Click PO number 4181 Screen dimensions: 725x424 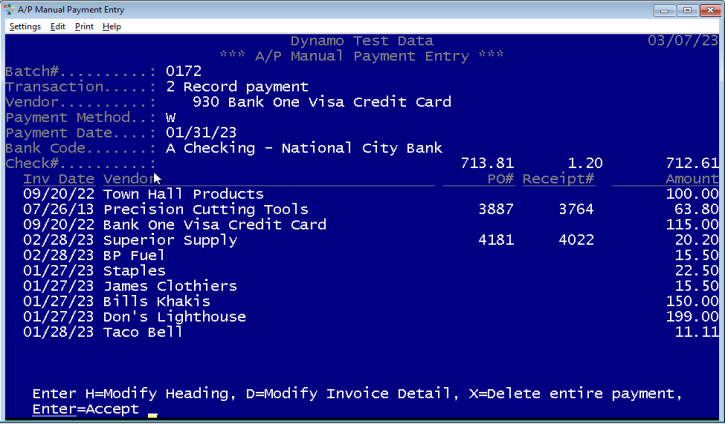tap(496, 240)
